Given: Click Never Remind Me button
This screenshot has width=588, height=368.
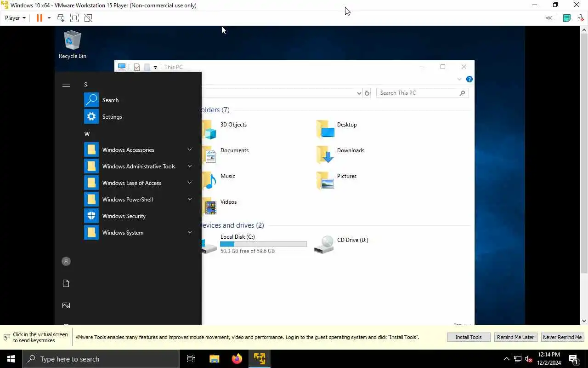Looking at the screenshot, I should 562,337.
